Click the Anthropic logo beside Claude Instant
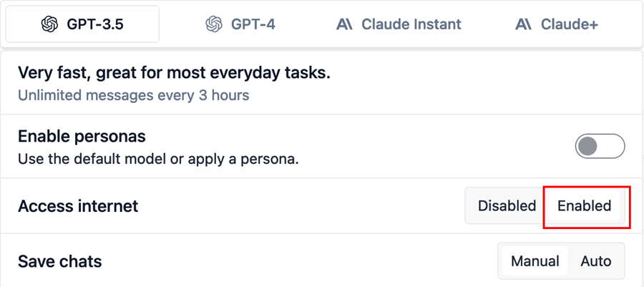 click(344, 24)
